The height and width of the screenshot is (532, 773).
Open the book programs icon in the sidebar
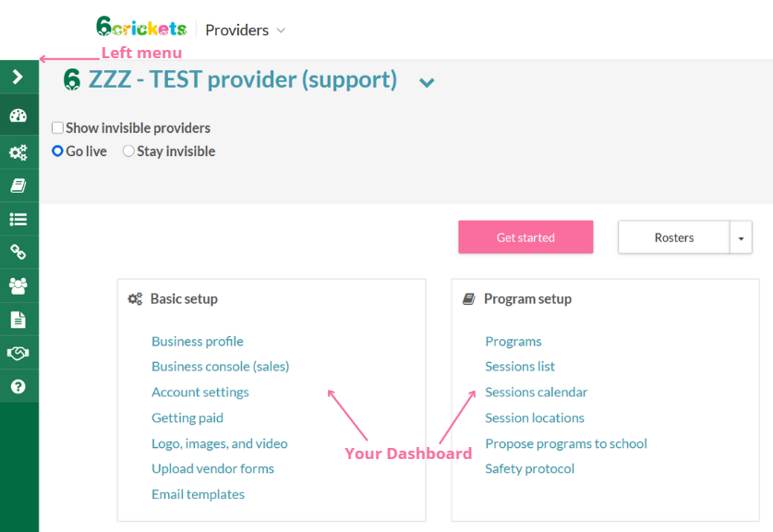coord(18,186)
